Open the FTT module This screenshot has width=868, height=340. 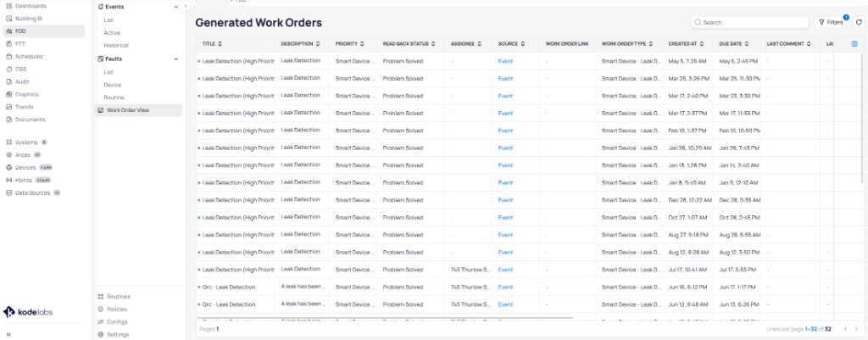[x=20, y=44]
